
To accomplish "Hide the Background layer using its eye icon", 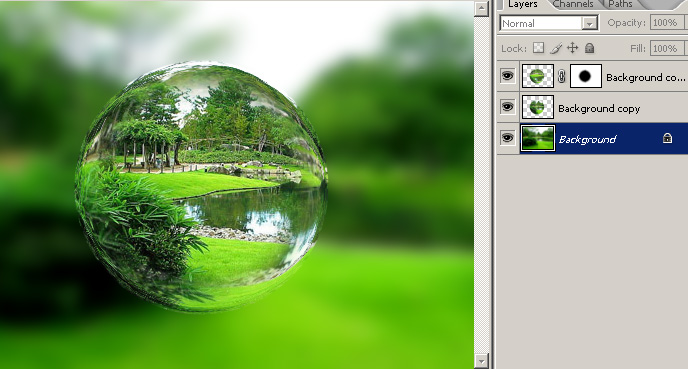I will pyautogui.click(x=508, y=138).
